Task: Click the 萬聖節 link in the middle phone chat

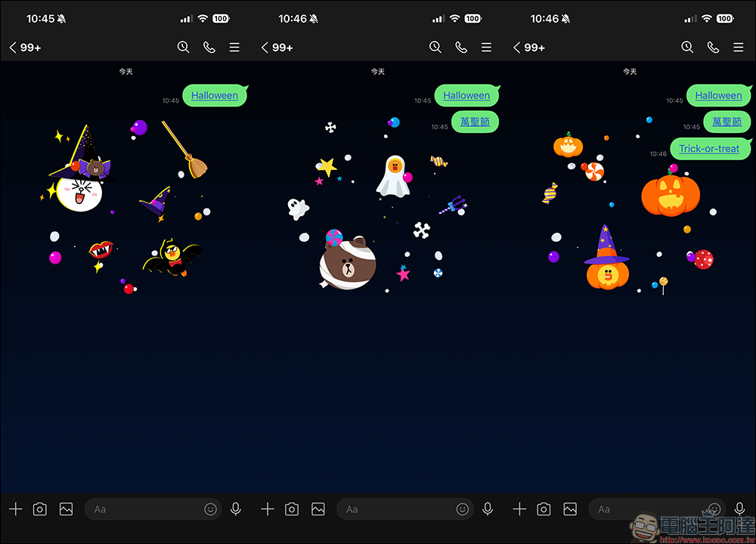Action: click(476, 122)
